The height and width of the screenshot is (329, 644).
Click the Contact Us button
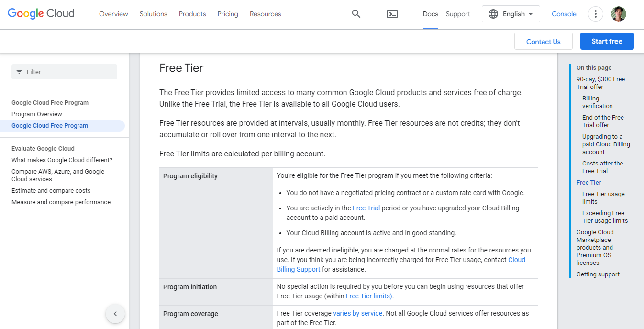pyautogui.click(x=543, y=42)
